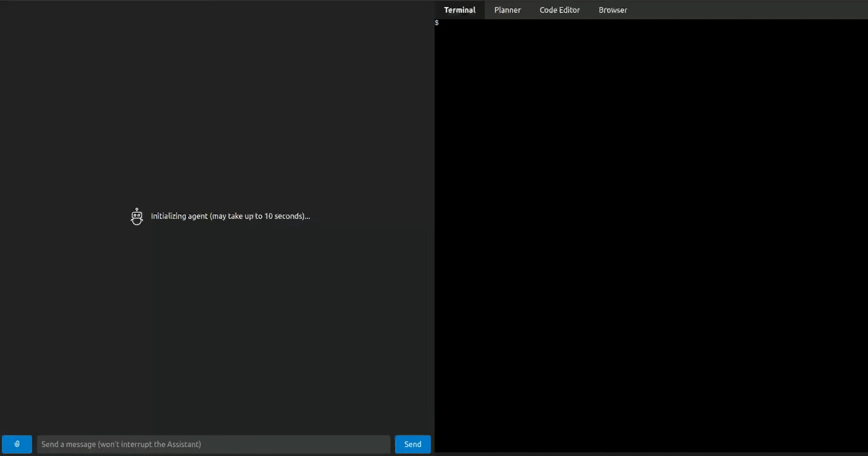Click inside the black terminal output area
The width and height of the screenshot is (868, 456).
point(651,236)
